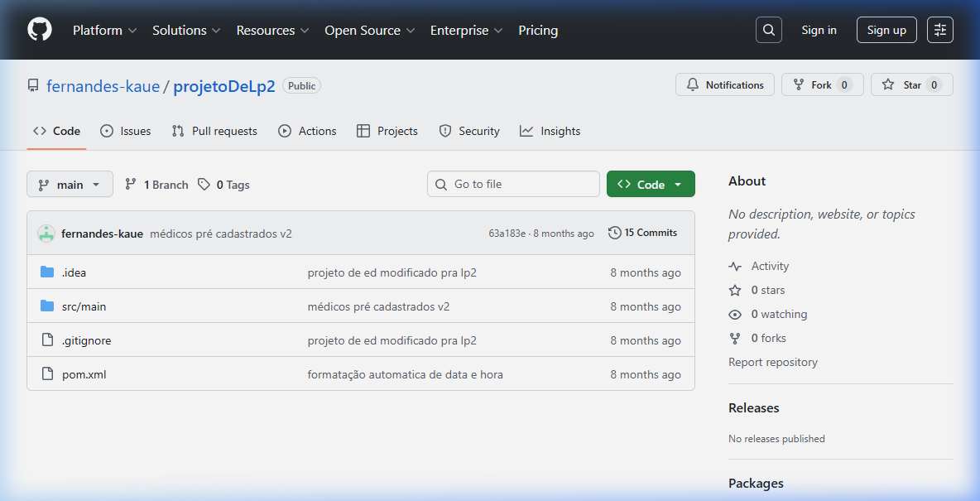The height and width of the screenshot is (501, 980).
Task: Open the Pricing menu item
Action: coord(538,30)
